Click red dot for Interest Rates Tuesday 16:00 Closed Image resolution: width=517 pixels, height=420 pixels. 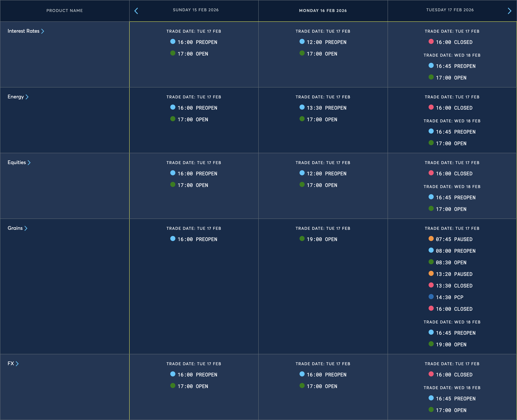pos(431,41)
